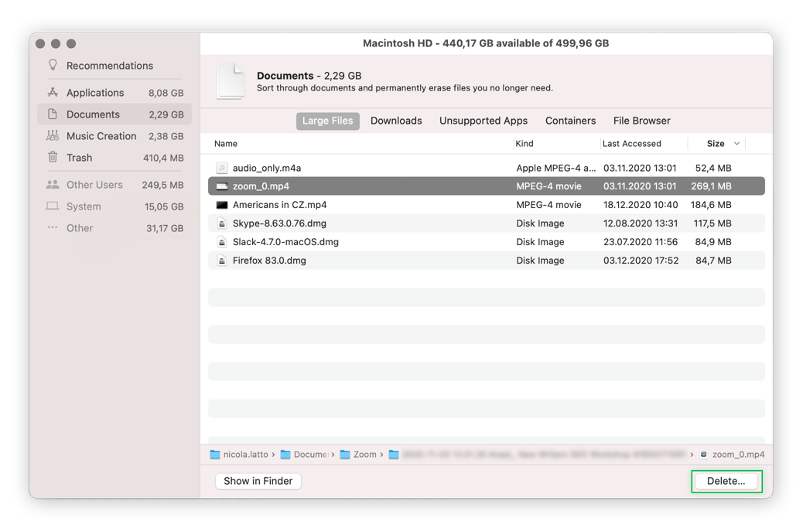View Music Creation storage usage
Viewport: 803px width, 532px height.
(x=102, y=135)
